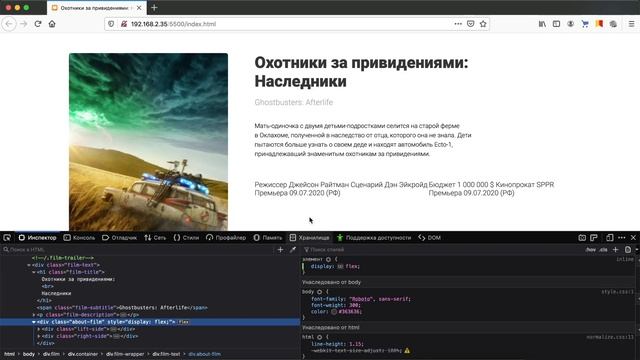Viewport: 640px width, 360px height.
Task: Click the browser forward arrow
Action: pos(24,24)
